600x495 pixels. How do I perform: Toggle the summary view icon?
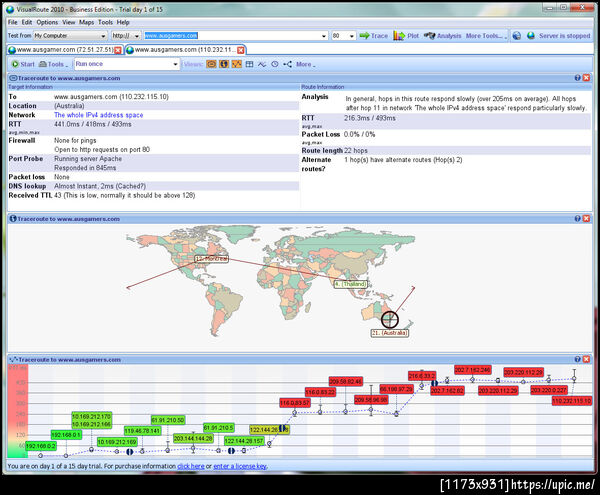(x=211, y=64)
